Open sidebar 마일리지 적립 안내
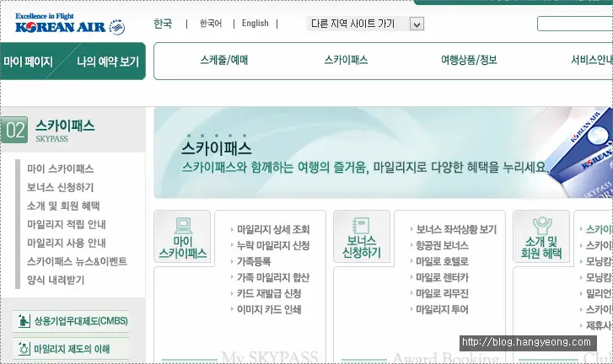This screenshot has height=364, width=613. tap(67, 225)
